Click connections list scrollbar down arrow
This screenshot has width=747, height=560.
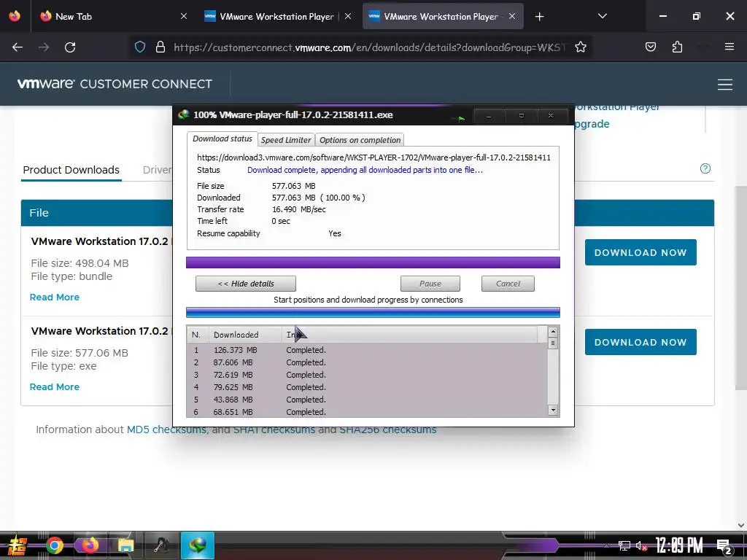pos(553,410)
